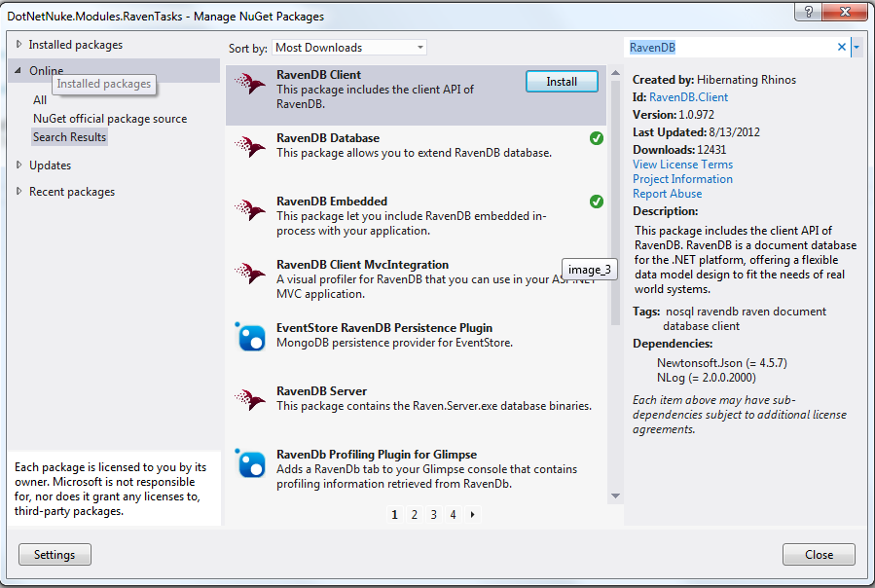Clear the search box with the X icon

point(842,48)
